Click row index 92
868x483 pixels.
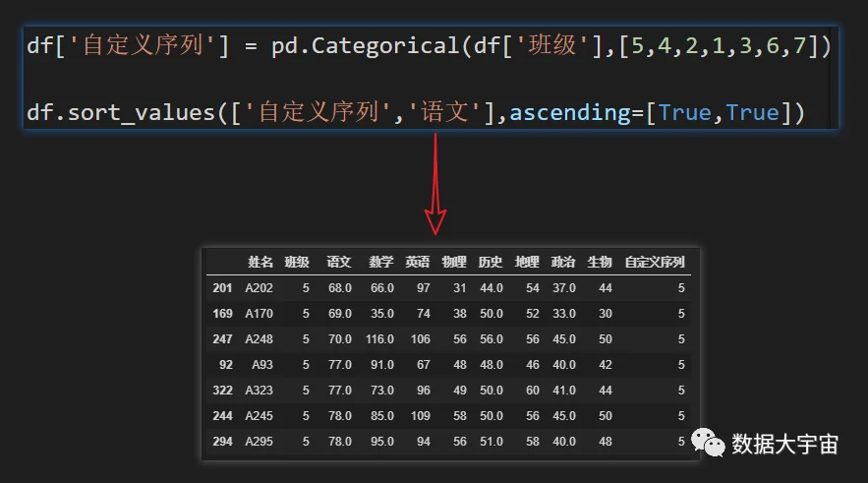pyautogui.click(x=226, y=365)
